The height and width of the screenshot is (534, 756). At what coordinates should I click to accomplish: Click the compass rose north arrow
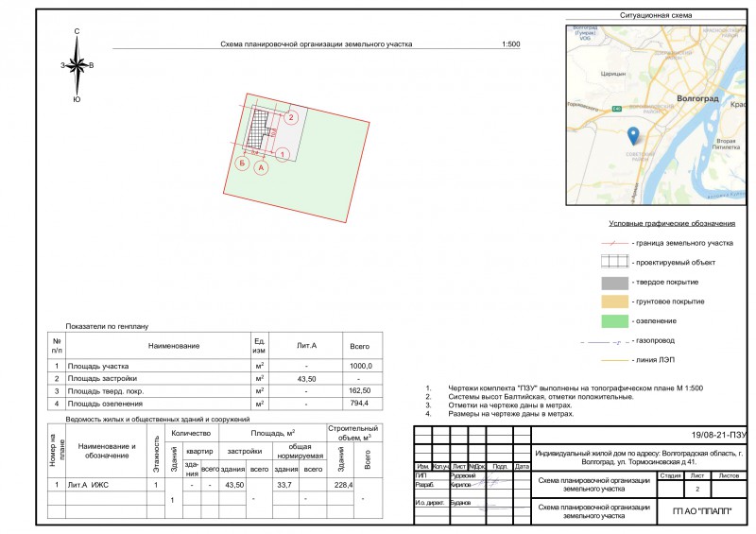point(77,65)
